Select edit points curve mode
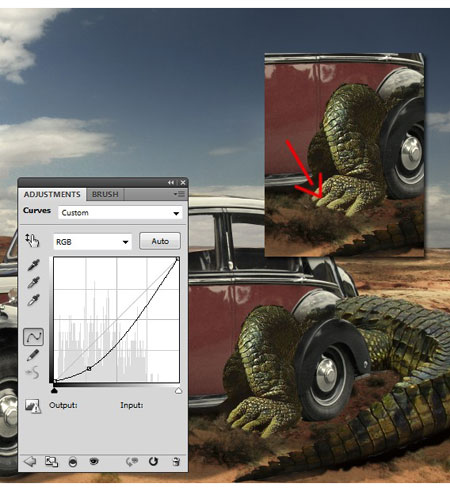This screenshot has width=450, height=491. click(x=33, y=337)
